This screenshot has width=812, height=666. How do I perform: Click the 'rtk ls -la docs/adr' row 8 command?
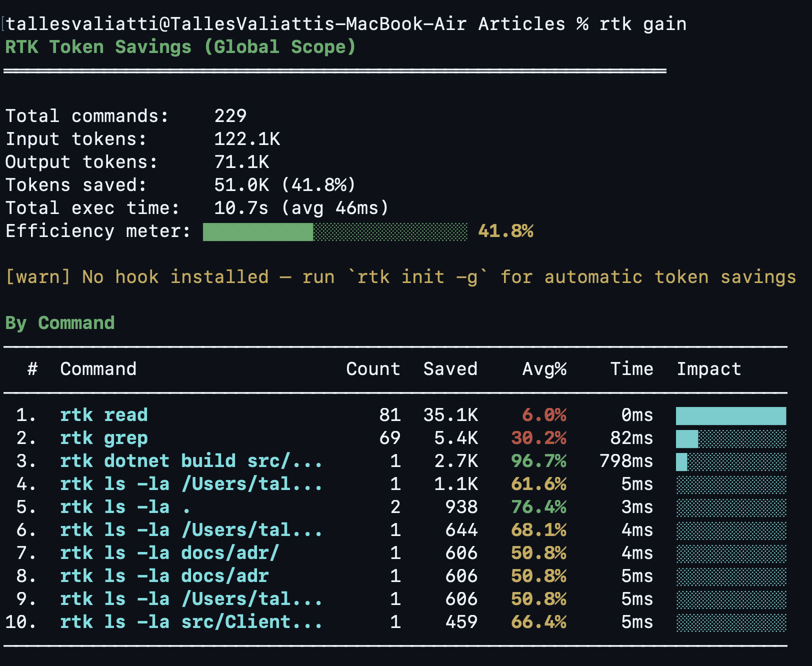(x=164, y=576)
